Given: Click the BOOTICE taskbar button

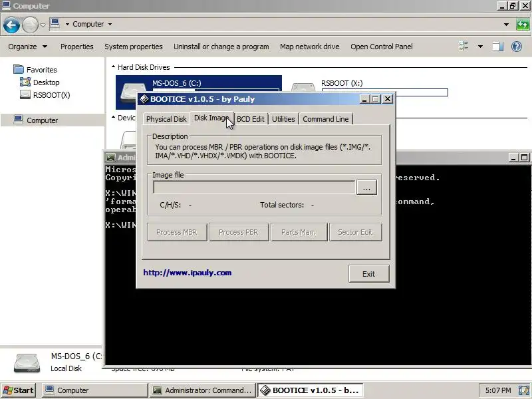Looking at the screenshot, I should (x=310, y=390).
